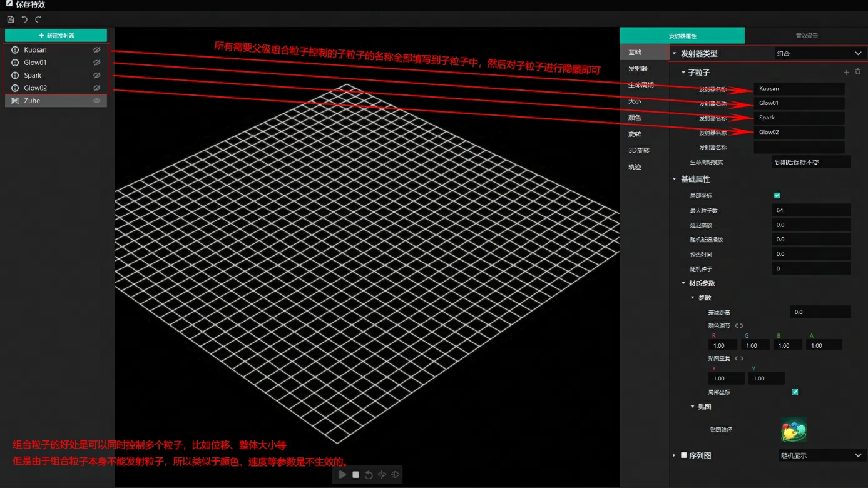
Task: Open the 生命周期模式 dropdown
Action: pos(811,162)
